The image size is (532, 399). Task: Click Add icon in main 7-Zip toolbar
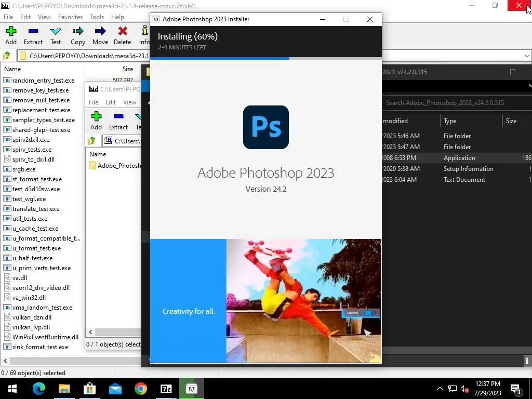[11, 31]
